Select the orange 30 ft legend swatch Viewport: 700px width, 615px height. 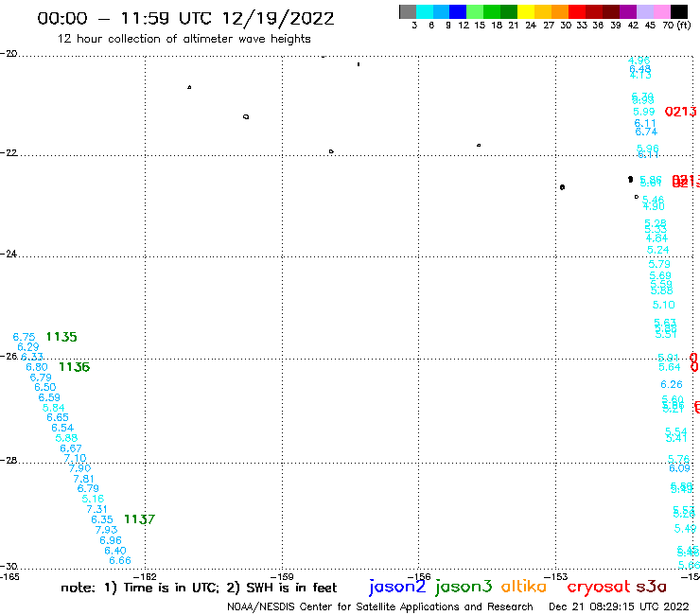(x=560, y=11)
